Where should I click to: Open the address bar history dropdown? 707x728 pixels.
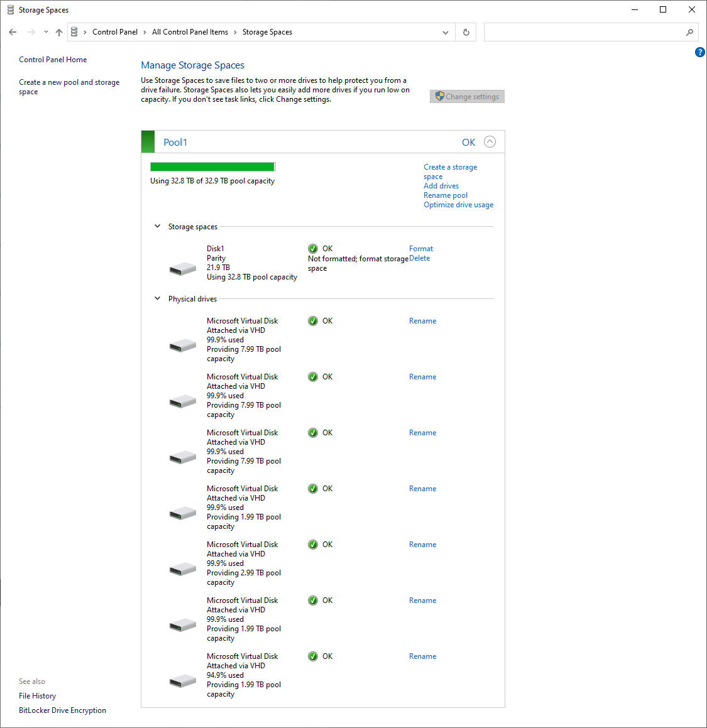click(x=446, y=32)
